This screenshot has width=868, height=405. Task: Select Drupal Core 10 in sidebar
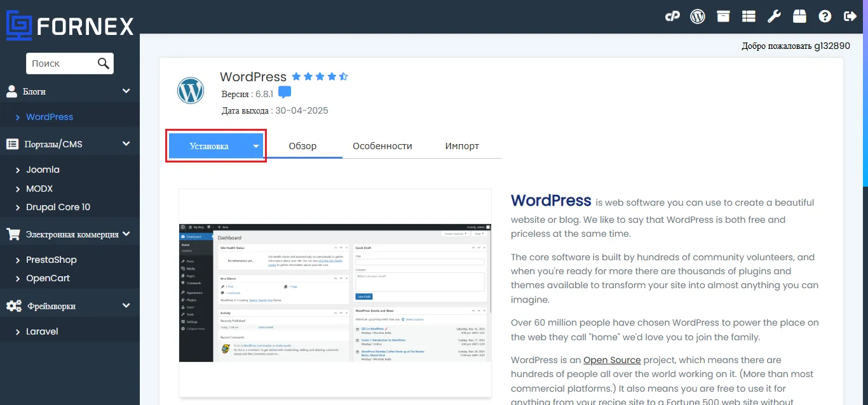pos(58,207)
